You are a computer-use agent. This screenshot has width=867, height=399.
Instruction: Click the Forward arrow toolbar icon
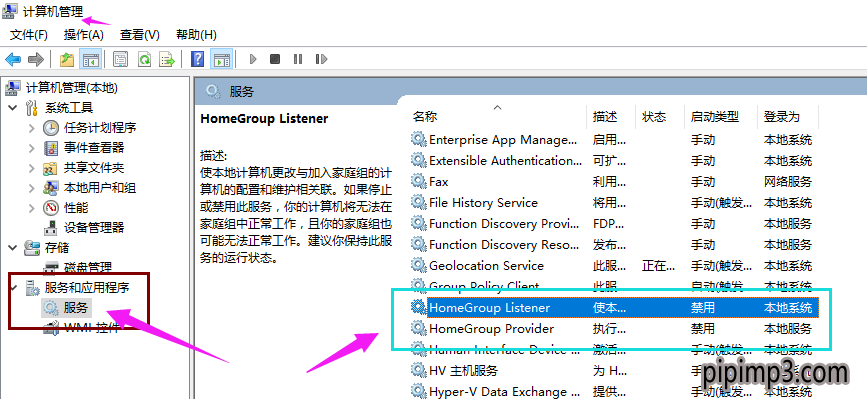(36, 59)
